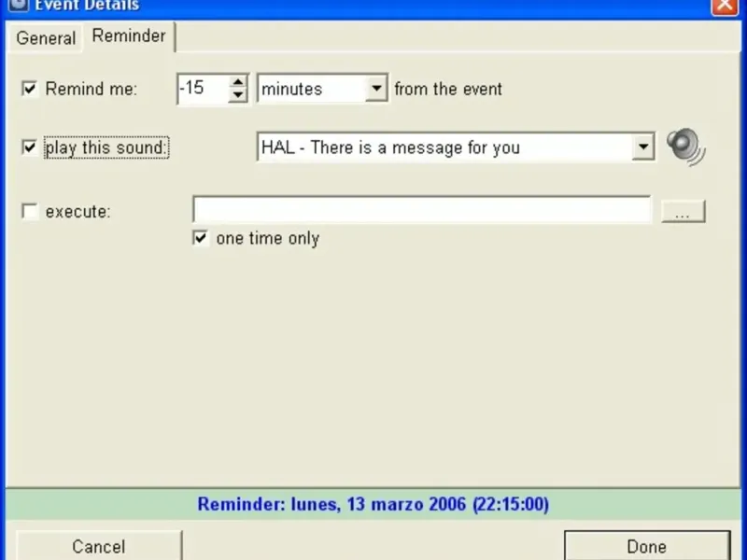
Task: Uncheck the one time only option
Action: coord(200,238)
